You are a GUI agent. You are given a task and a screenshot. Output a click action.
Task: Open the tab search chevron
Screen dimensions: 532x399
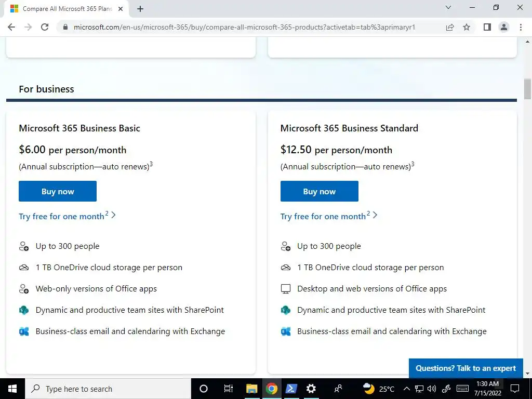pyautogui.click(x=448, y=7)
